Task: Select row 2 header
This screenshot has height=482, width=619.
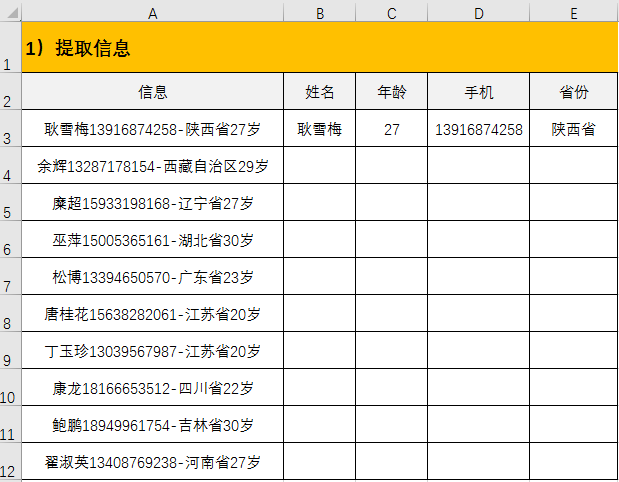Action: pos(10,91)
